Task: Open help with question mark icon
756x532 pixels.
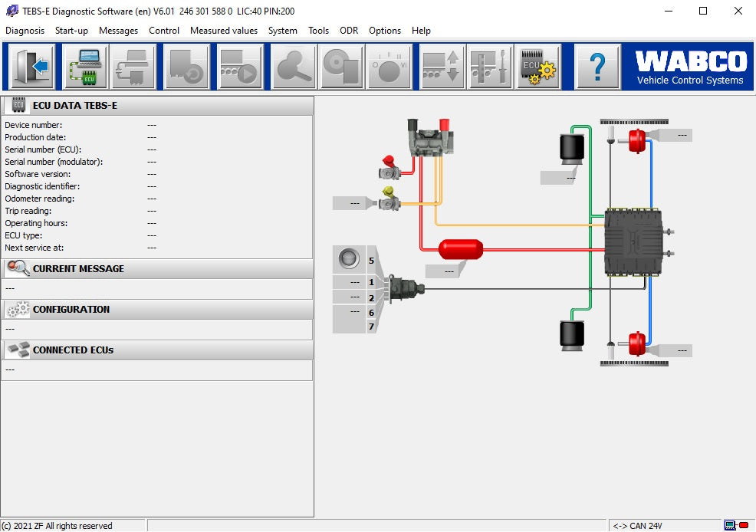Action: (x=597, y=67)
